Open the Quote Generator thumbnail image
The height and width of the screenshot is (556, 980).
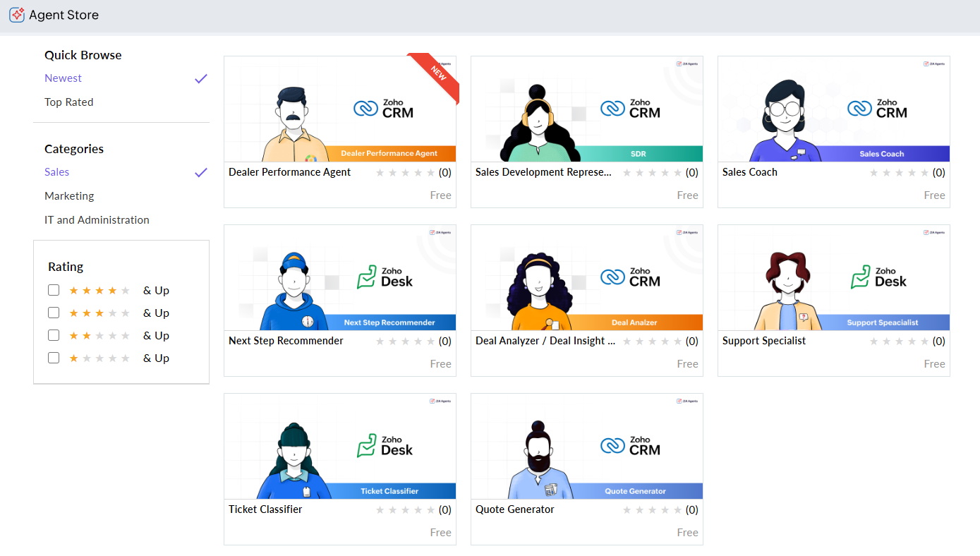[x=587, y=447]
